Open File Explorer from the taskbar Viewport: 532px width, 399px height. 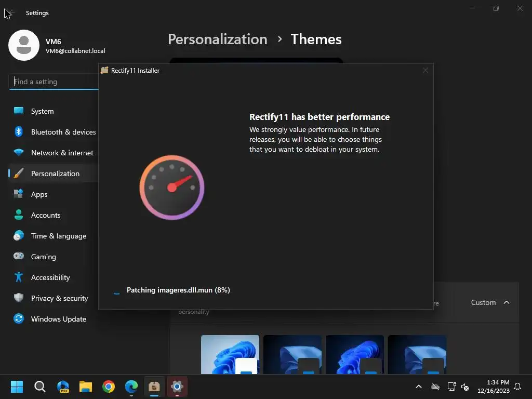pos(86,387)
